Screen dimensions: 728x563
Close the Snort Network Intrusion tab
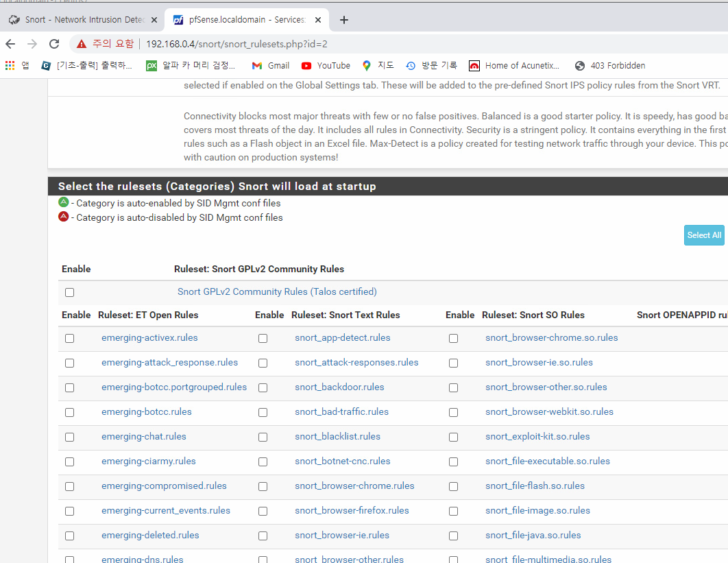click(154, 19)
